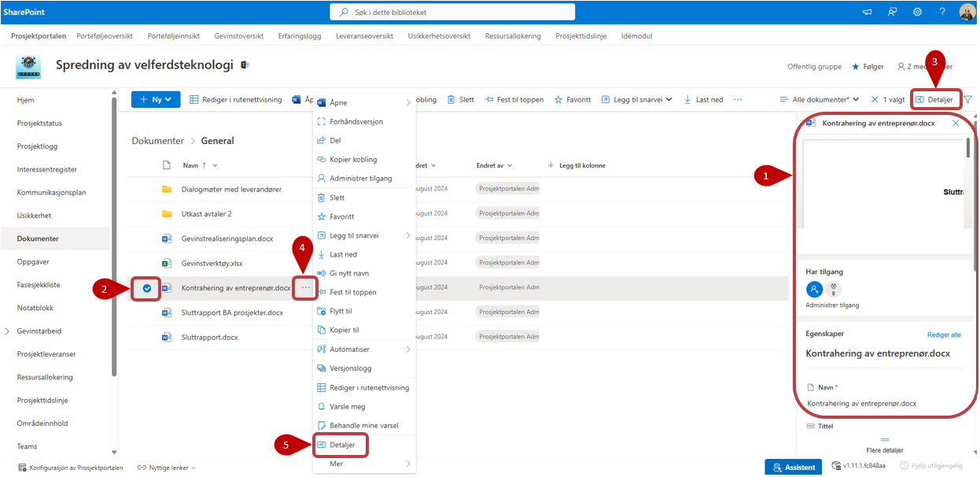Open the three-dot menu for Kontrahering file
Viewport: 980px width, 477px height.
[306, 288]
